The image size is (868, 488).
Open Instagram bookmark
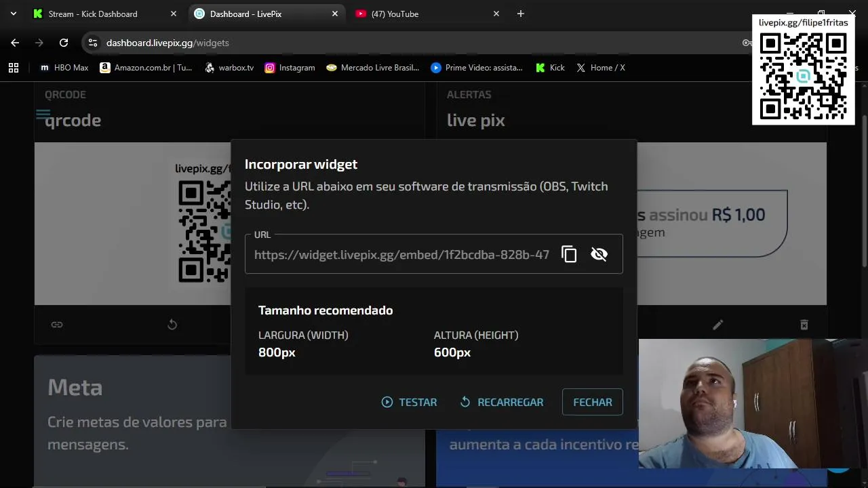(x=290, y=68)
